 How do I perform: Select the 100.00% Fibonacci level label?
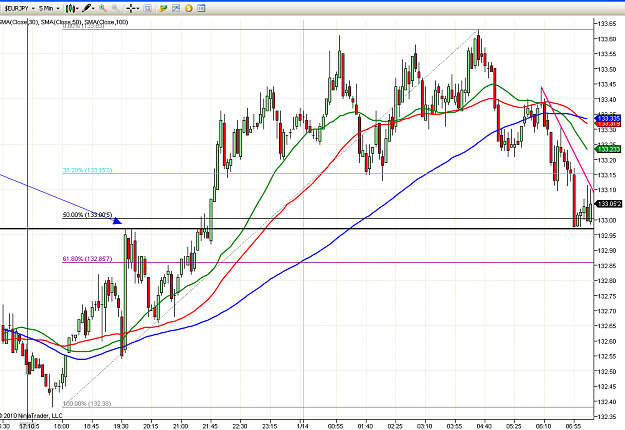(87, 404)
